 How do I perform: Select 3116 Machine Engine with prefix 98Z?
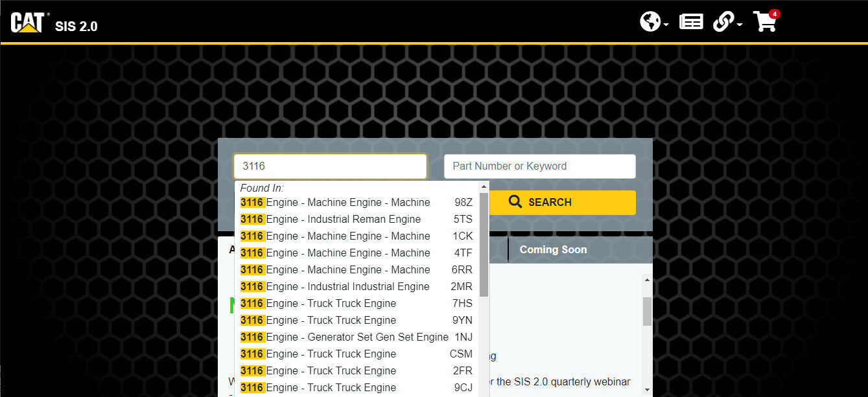356,203
